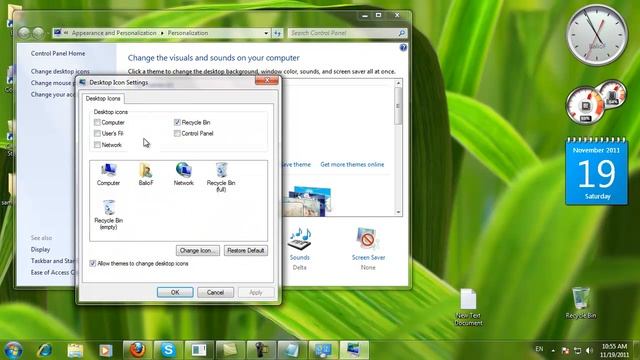Open the Personalization breadcrumb arrow

(x=162, y=33)
